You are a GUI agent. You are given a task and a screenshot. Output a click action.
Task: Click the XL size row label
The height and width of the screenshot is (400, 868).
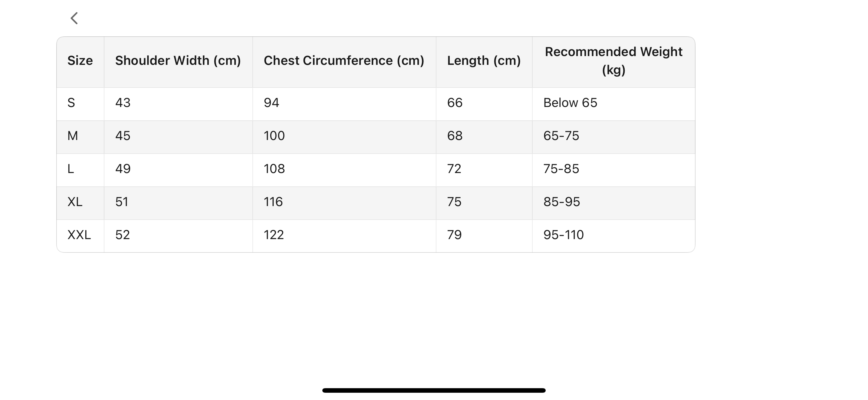(75, 202)
